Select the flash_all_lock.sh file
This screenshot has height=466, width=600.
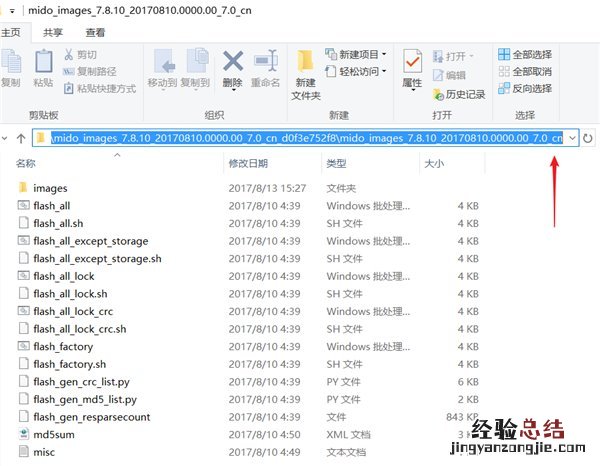point(70,293)
